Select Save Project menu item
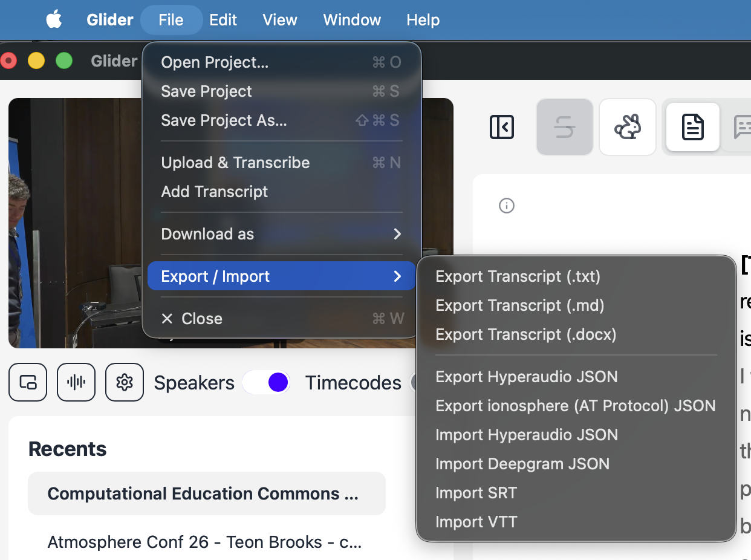This screenshot has width=751, height=560. [x=281, y=91]
